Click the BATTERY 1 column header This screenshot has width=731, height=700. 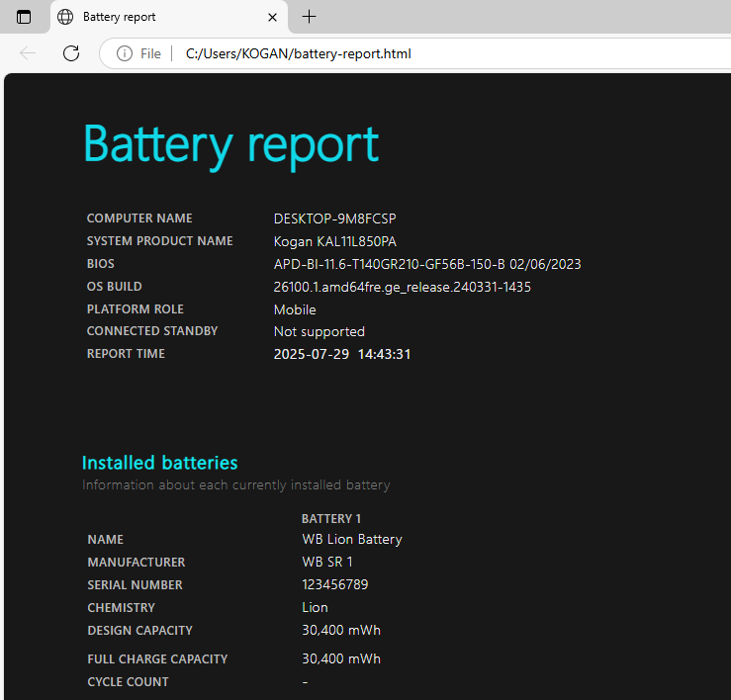pyautogui.click(x=331, y=518)
